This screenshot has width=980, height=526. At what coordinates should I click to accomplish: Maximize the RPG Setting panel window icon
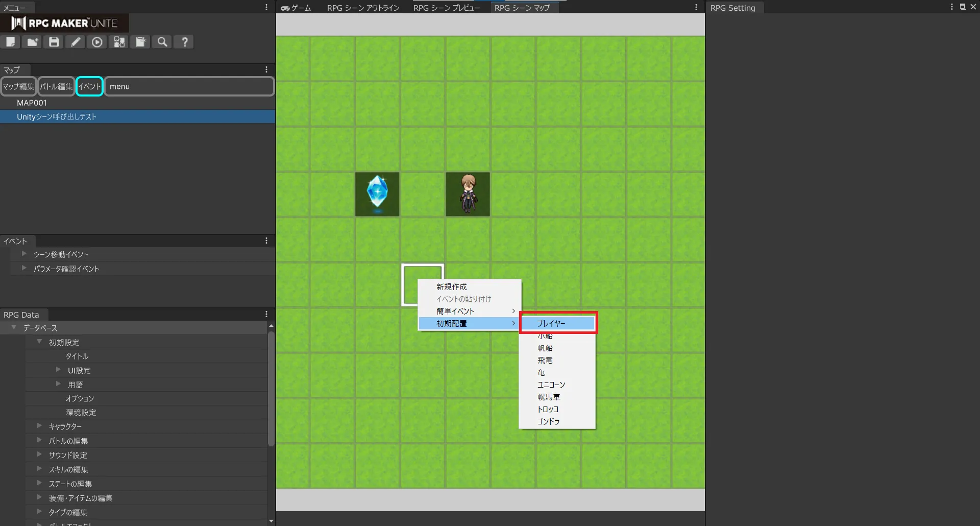pos(963,7)
